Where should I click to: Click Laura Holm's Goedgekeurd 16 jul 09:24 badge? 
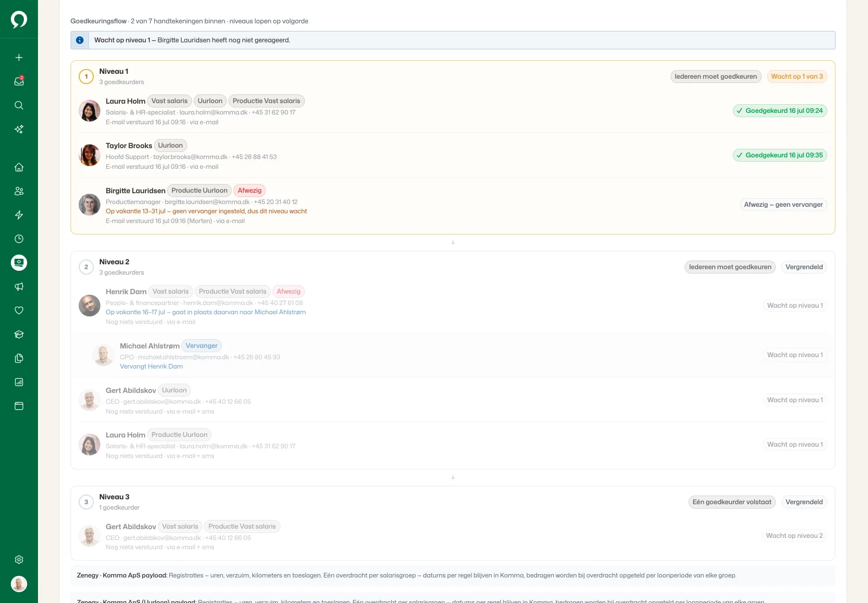780,111
